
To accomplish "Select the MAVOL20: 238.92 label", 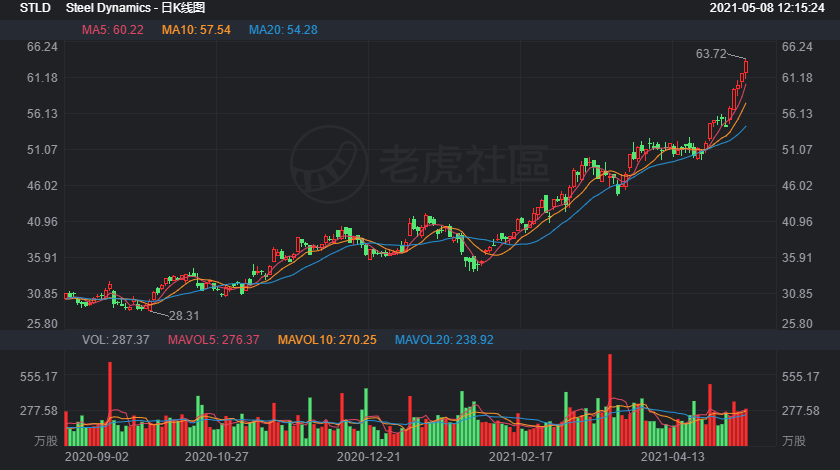I will [x=444, y=340].
